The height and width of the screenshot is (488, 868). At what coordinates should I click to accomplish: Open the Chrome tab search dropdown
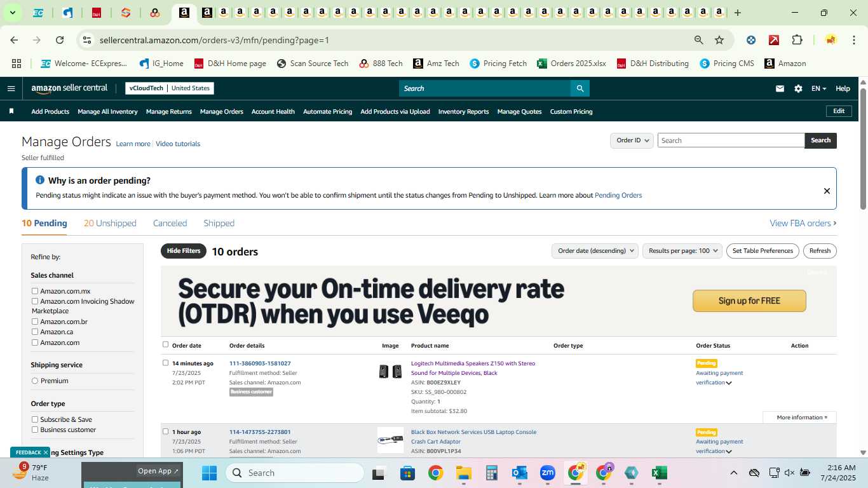pyautogui.click(x=12, y=13)
